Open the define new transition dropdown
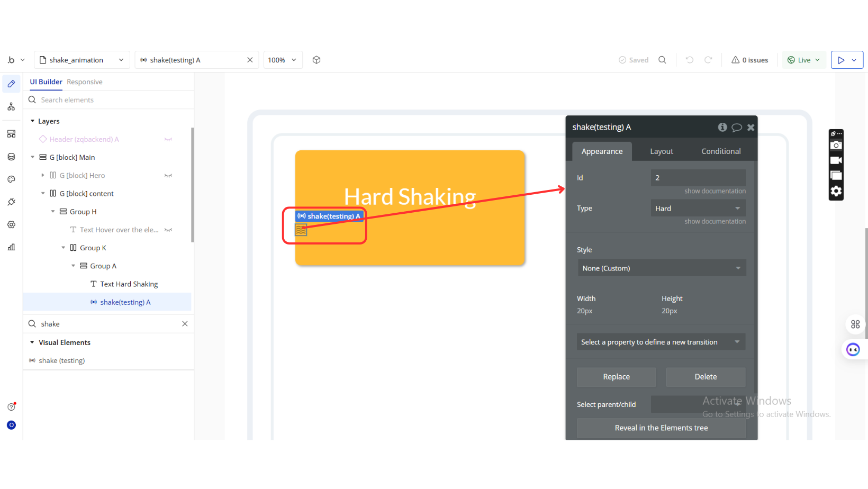The width and height of the screenshot is (868, 489). pos(661,342)
